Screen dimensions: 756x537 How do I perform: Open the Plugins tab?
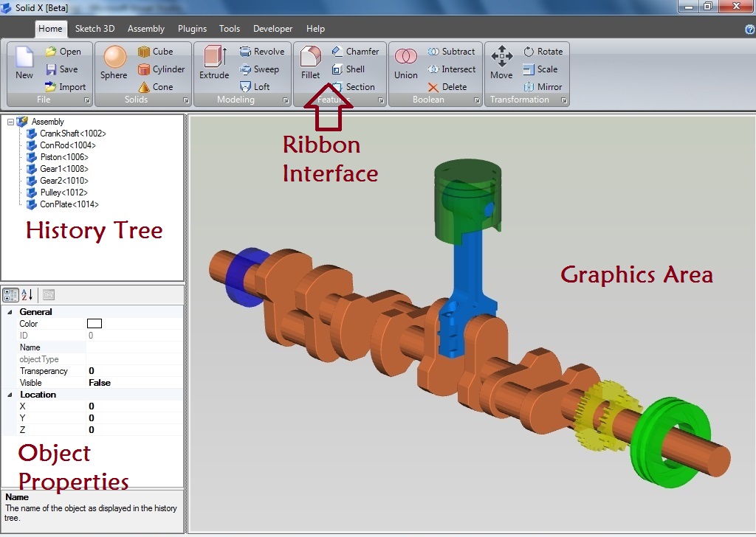(x=193, y=29)
